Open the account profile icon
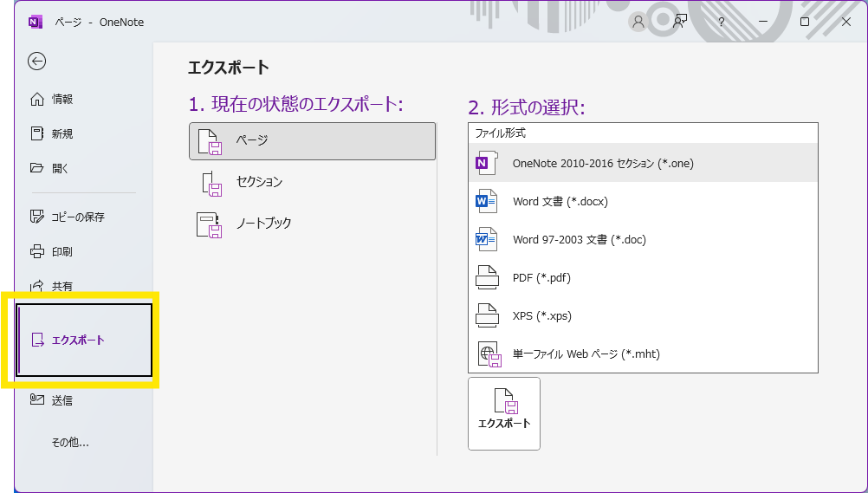The height and width of the screenshot is (493, 868). (638, 22)
